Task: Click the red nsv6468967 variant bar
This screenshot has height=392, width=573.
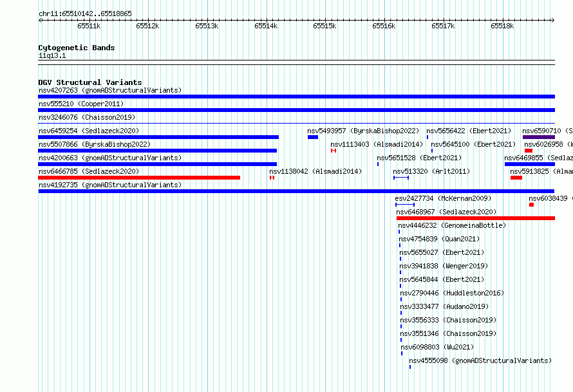Action: 476,218
